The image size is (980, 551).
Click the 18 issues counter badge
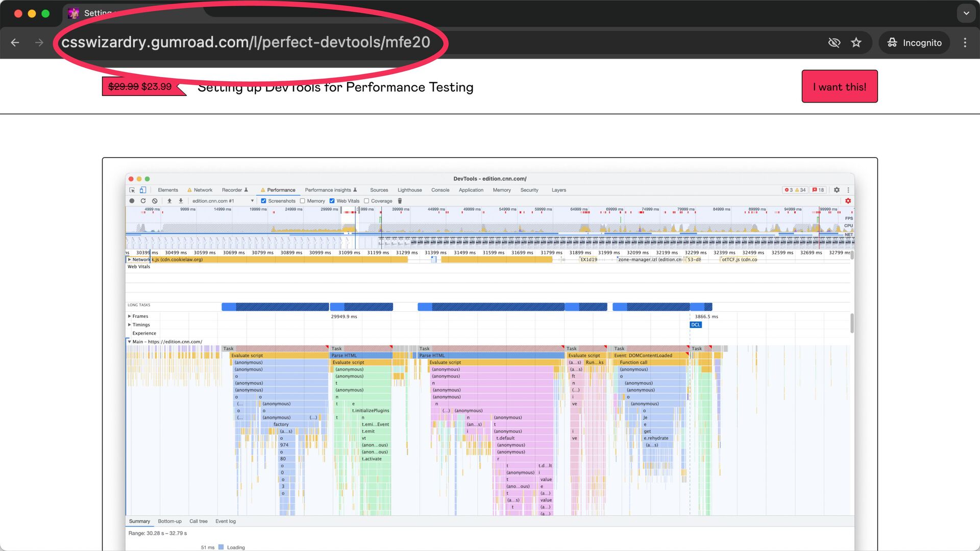(818, 190)
